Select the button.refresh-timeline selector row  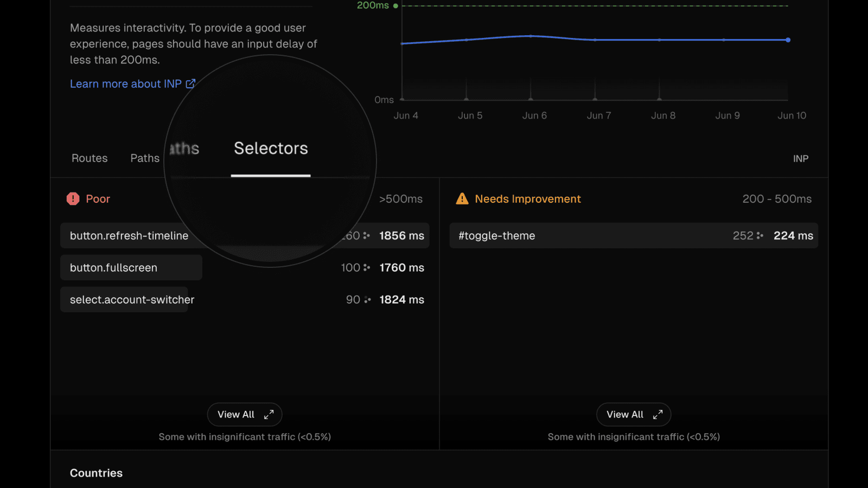(129, 236)
